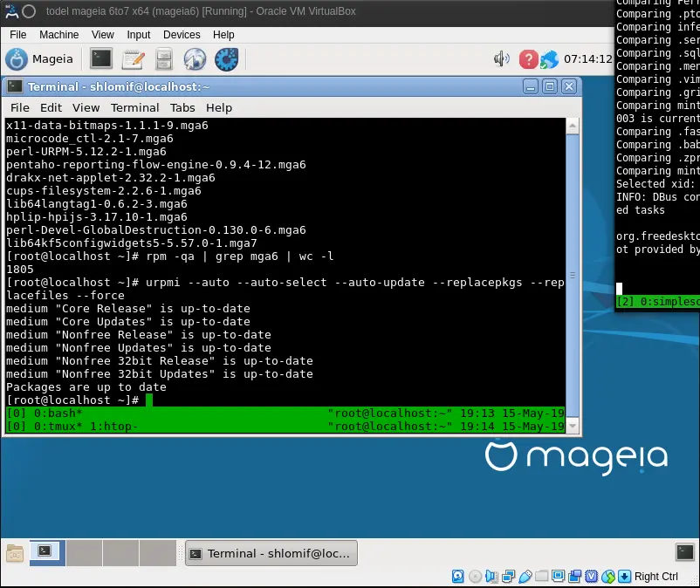Click the VirtualBox shared folders indicator
Viewport: 700px width, 588px height.
pyautogui.click(x=541, y=577)
